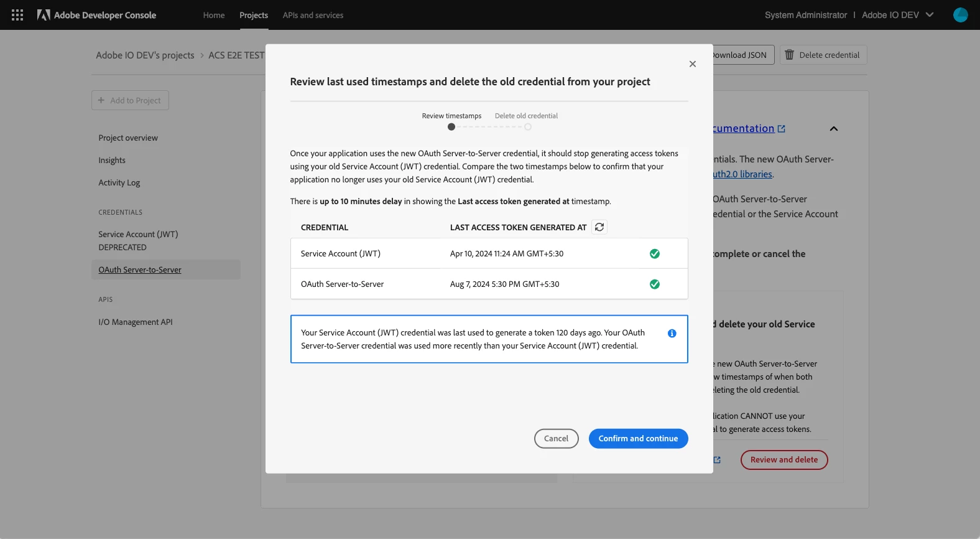Screen dimensions: 980x539
Task: Click the plus icon on Add to Project
Action: click(101, 100)
